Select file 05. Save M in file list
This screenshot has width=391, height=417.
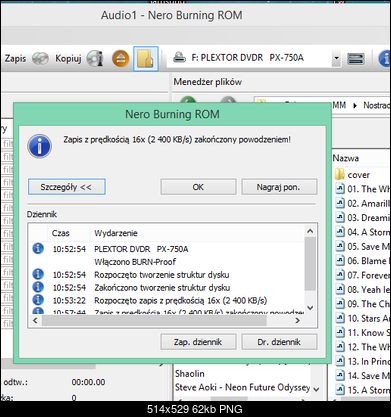point(363,246)
